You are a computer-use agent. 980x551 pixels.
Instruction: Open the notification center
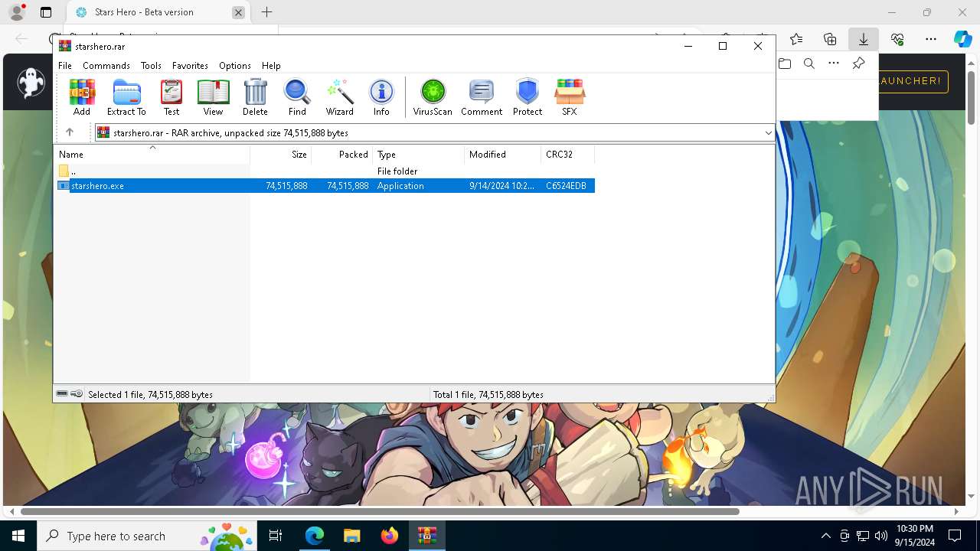[955, 536]
